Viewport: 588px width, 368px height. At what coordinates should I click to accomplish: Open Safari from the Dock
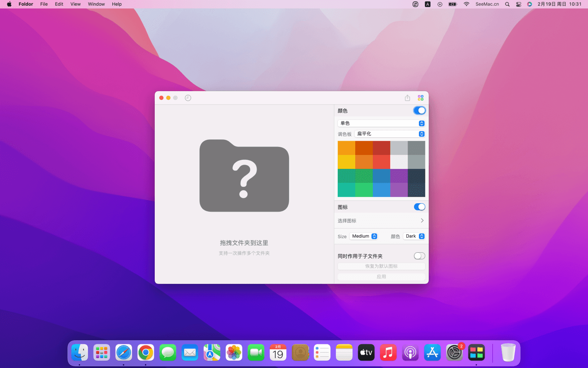[x=124, y=352]
